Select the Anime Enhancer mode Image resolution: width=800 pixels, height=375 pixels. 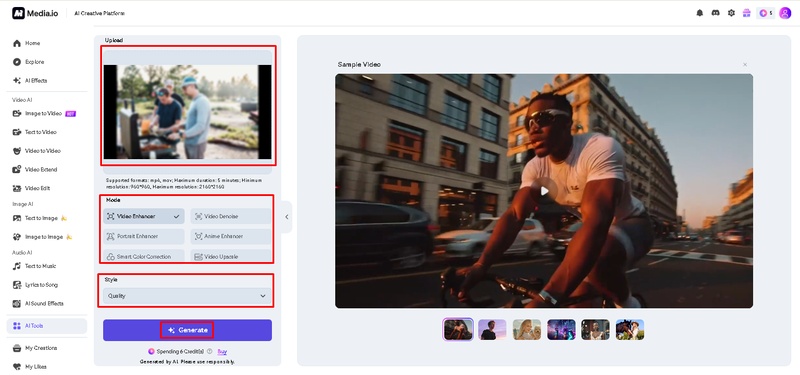(x=231, y=237)
